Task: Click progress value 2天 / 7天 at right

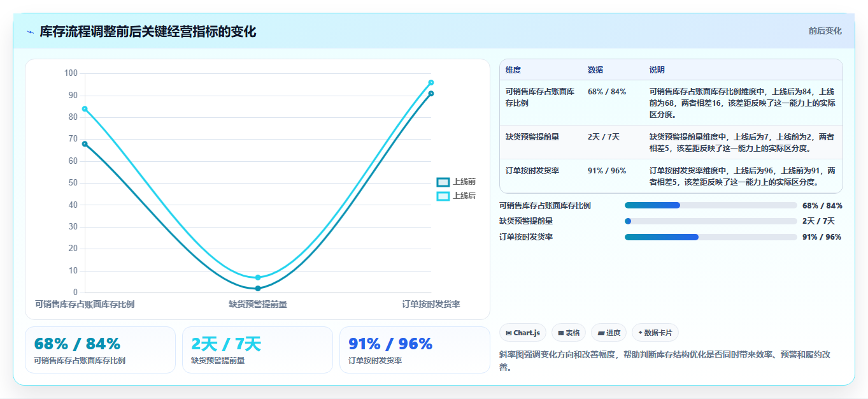Action: coord(818,221)
